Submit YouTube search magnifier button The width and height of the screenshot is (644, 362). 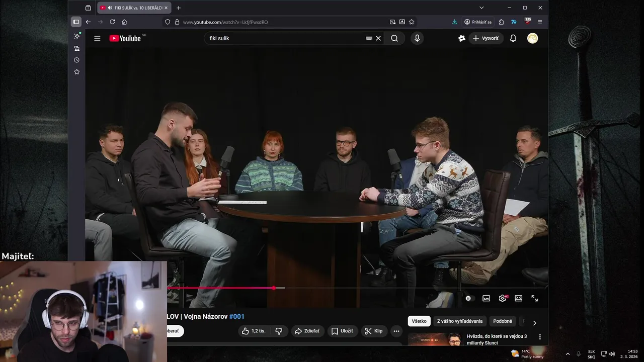point(394,38)
